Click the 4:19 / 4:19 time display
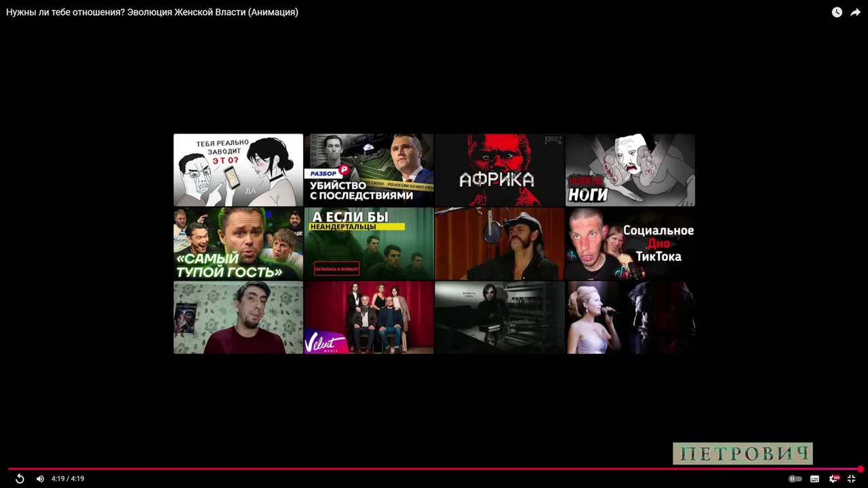The height and width of the screenshot is (488, 868). (x=68, y=479)
